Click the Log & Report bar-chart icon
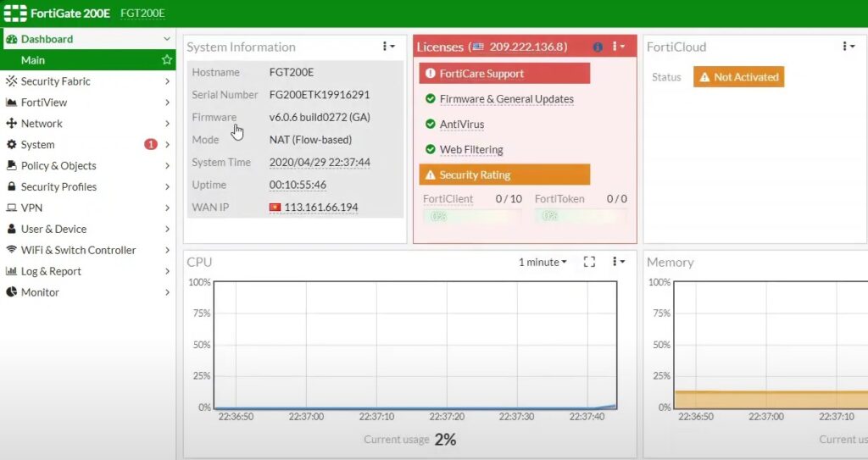The width and height of the screenshot is (868, 460). point(11,271)
